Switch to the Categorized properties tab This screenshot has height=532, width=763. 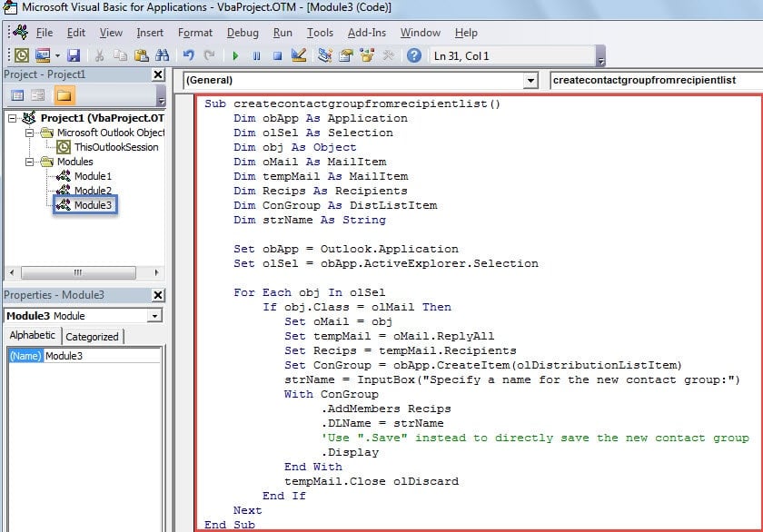[92, 337]
